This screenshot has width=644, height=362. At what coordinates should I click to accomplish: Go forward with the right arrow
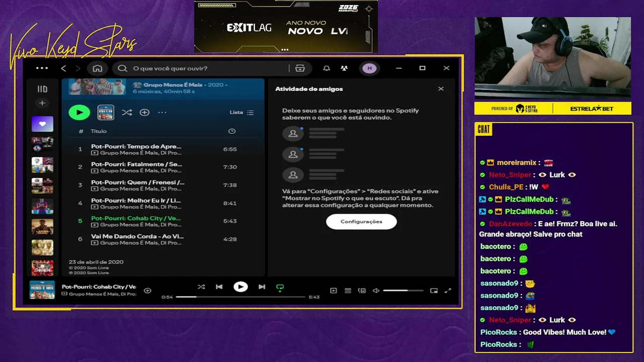click(x=78, y=68)
